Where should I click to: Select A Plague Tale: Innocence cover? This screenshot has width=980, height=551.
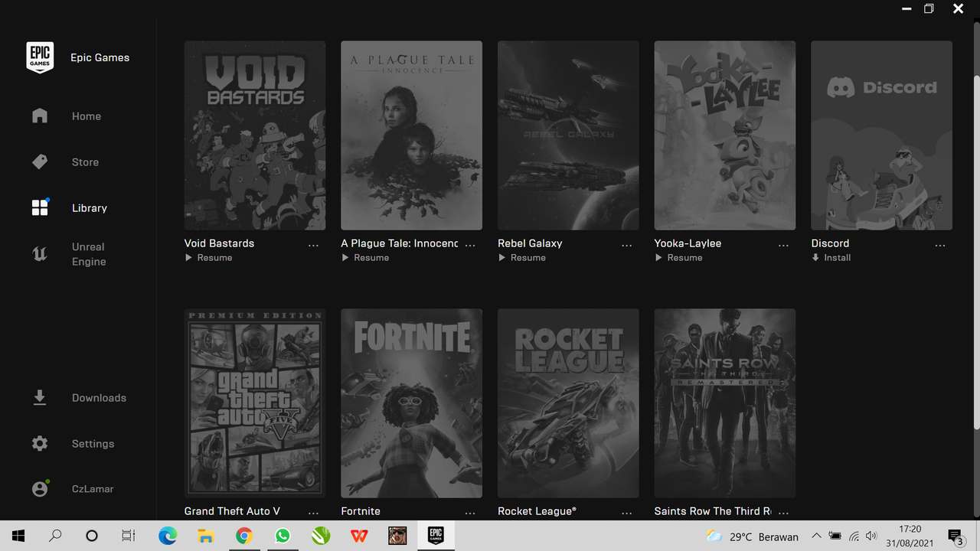(x=411, y=135)
